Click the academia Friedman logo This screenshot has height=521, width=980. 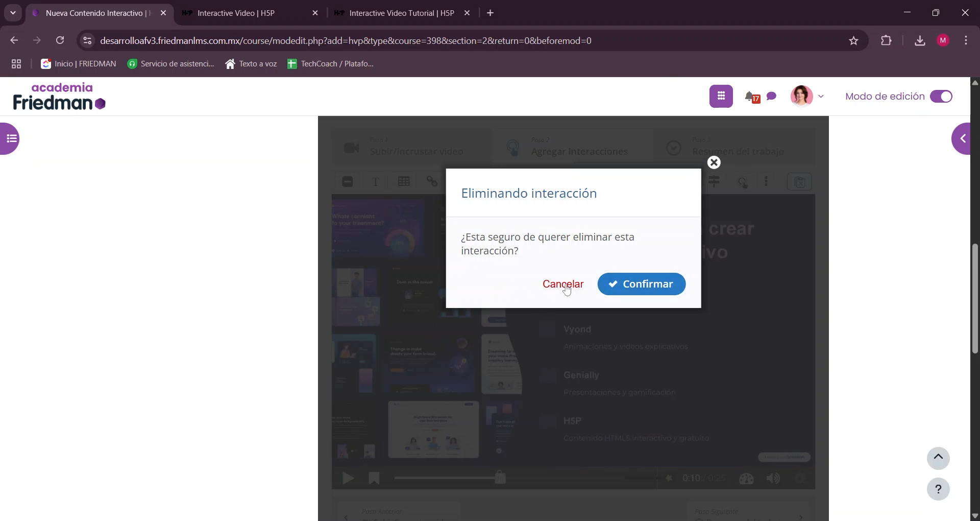point(59,96)
